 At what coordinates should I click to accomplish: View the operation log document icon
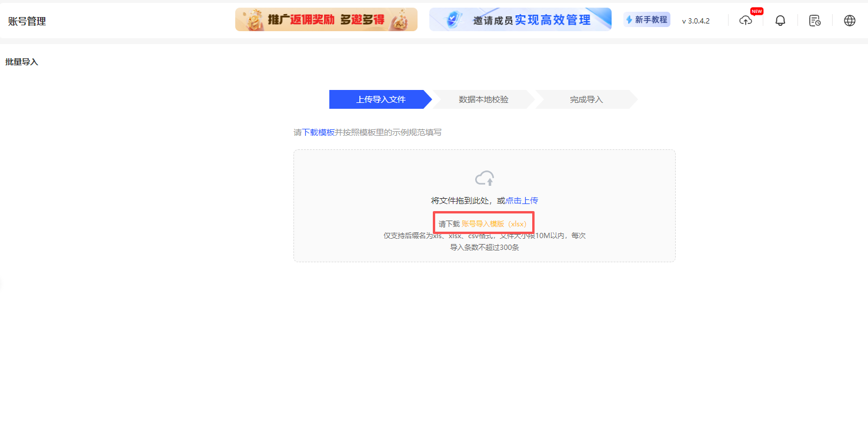pos(814,20)
